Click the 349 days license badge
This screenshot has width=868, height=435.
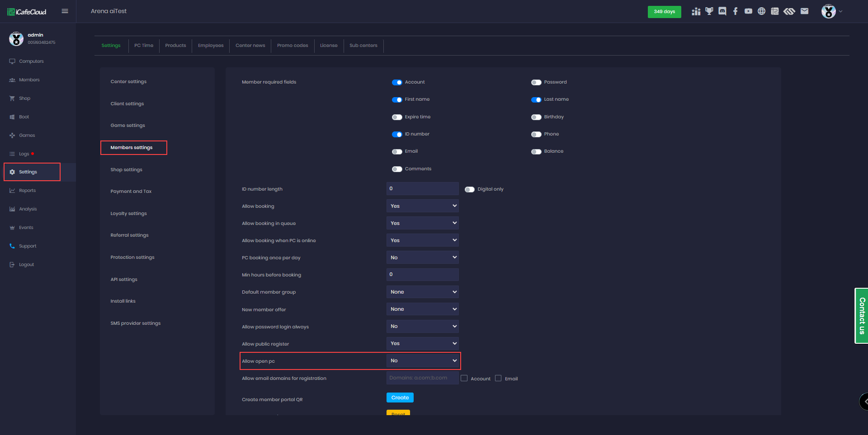pyautogui.click(x=664, y=12)
